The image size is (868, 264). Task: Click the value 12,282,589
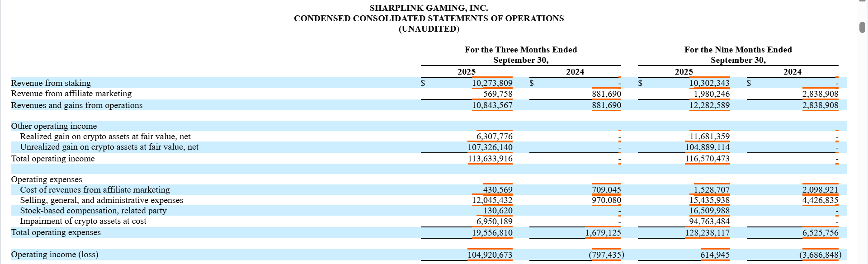[x=709, y=105]
